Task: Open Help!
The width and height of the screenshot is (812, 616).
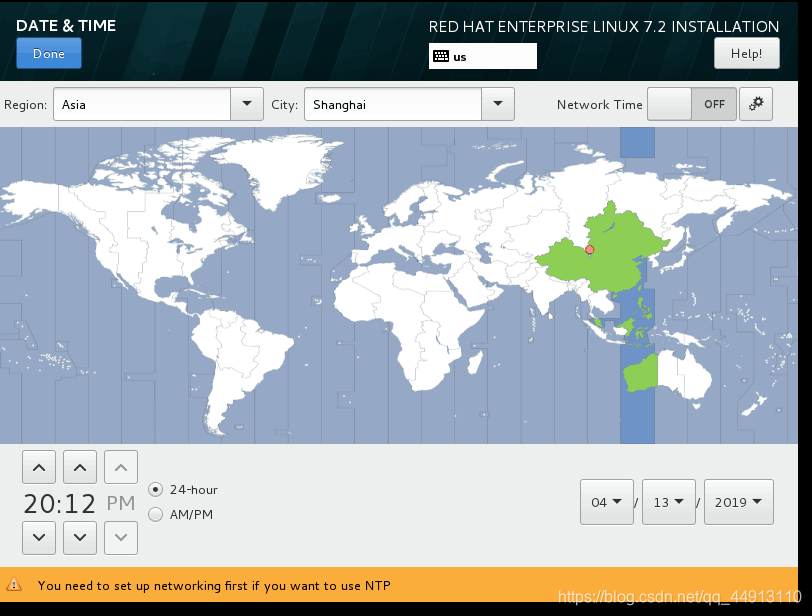Action: pos(746,53)
